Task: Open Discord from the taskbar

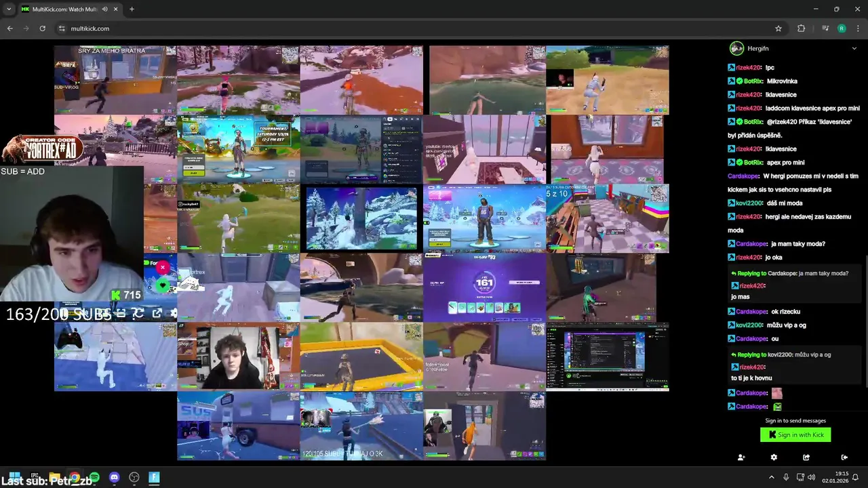Action: tap(114, 477)
